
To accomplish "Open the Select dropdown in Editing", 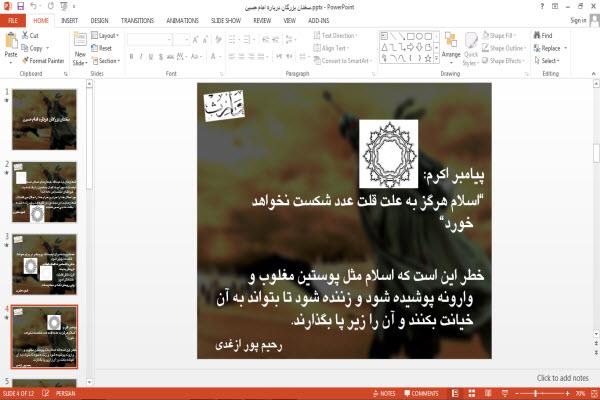I will (x=547, y=60).
